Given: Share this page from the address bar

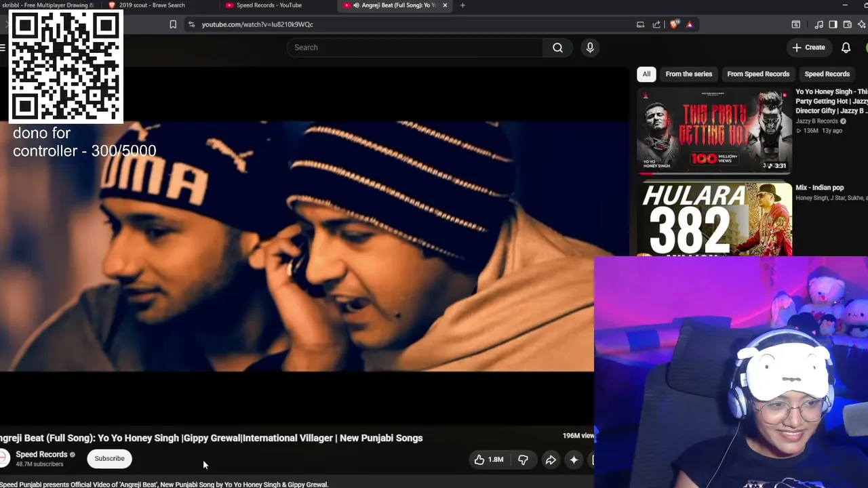Looking at the screenshot, I should point(656,24).
